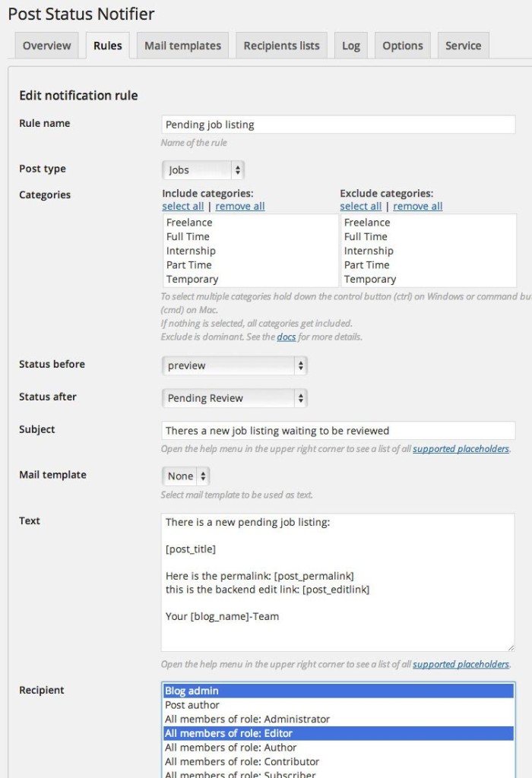Click select all under Exclude categories
Screen dimensions: 532x778
coord(361,206)
